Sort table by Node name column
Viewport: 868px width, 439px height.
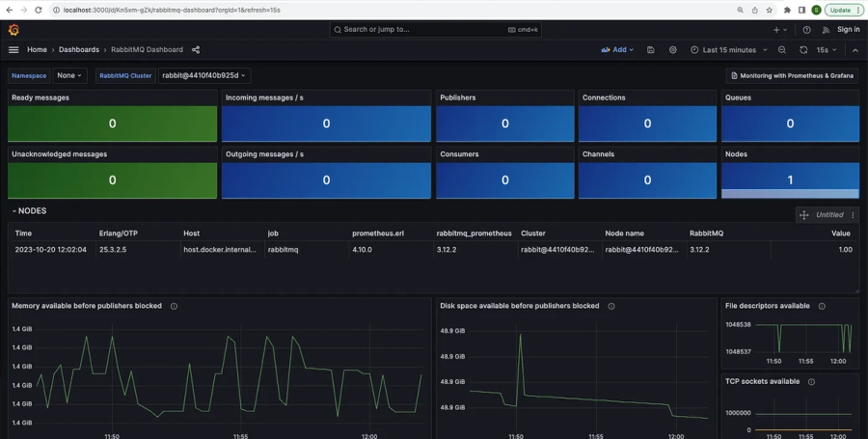(x=624, y=233)
